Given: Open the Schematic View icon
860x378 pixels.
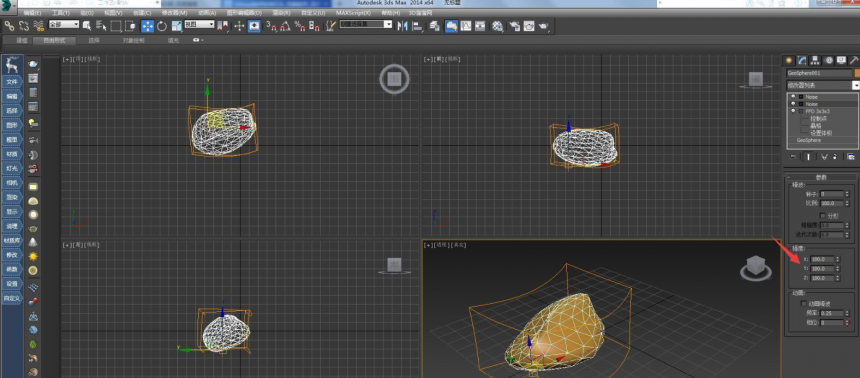Looking at the screenshot, I should pyautogui.click(x=480, y=25).
